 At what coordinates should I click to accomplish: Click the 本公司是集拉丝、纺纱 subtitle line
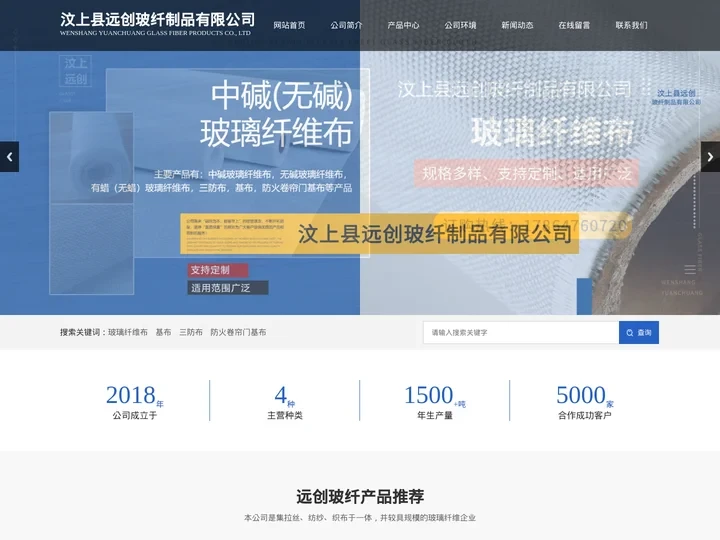360,518
